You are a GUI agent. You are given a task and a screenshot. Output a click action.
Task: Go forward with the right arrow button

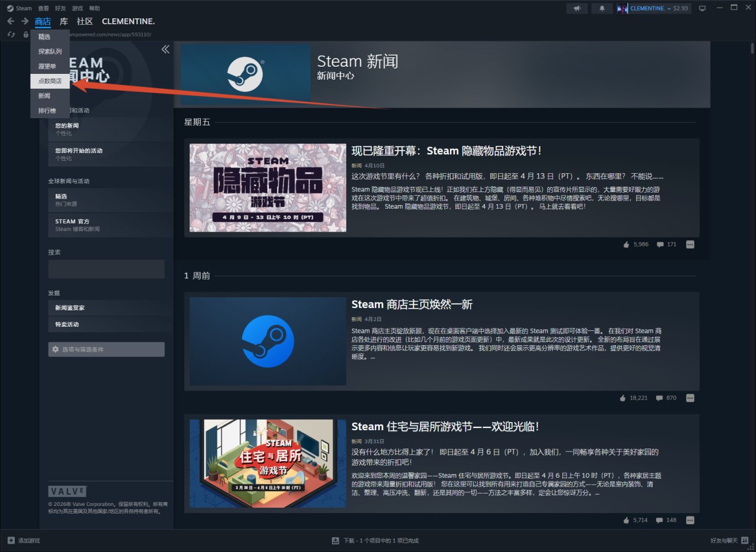tap(25, 21)
